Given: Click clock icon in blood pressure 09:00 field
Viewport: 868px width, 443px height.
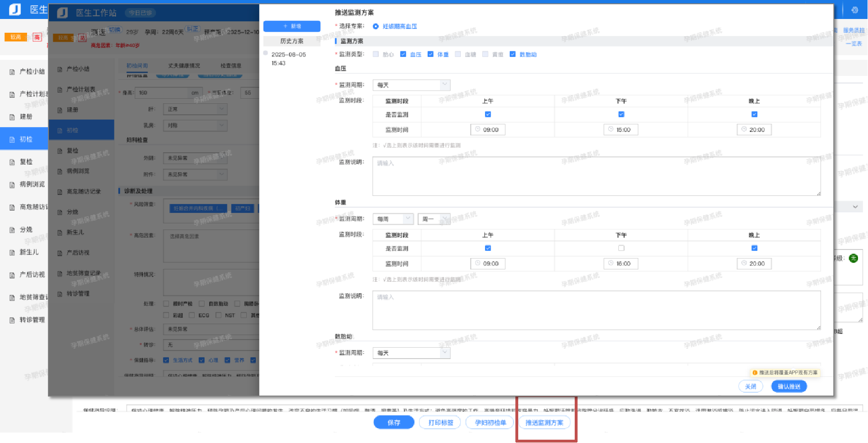Looking at the screenshot, I should pyautogui.click(x=478, y=129).
